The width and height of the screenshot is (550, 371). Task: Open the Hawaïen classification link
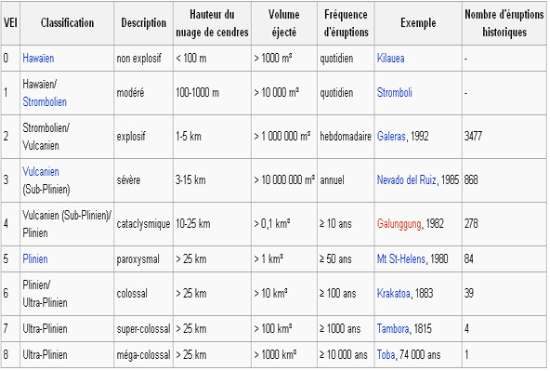pos(38,58)
